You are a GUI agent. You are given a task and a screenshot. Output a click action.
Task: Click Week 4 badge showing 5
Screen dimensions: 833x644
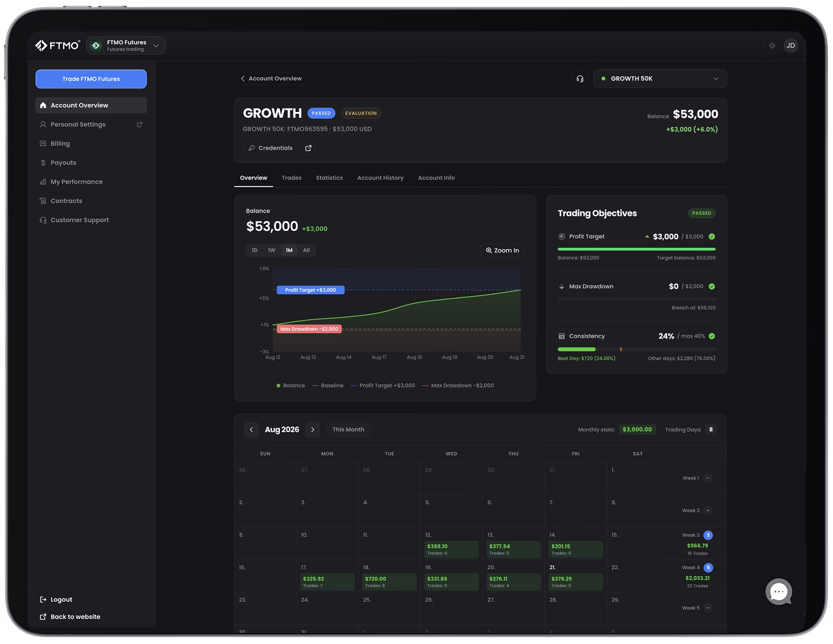[708, 568]
